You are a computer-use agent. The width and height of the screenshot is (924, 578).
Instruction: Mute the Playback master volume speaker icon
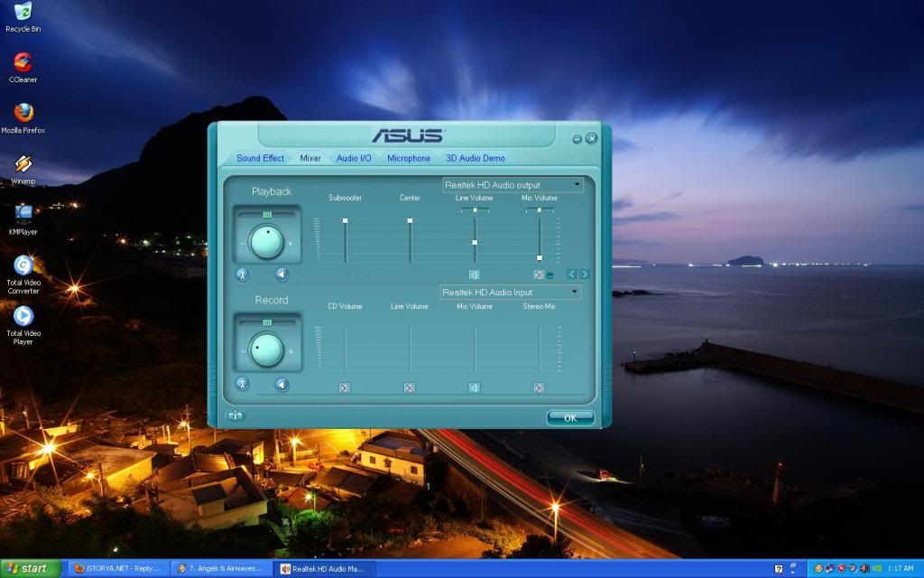tap(282, 274)
